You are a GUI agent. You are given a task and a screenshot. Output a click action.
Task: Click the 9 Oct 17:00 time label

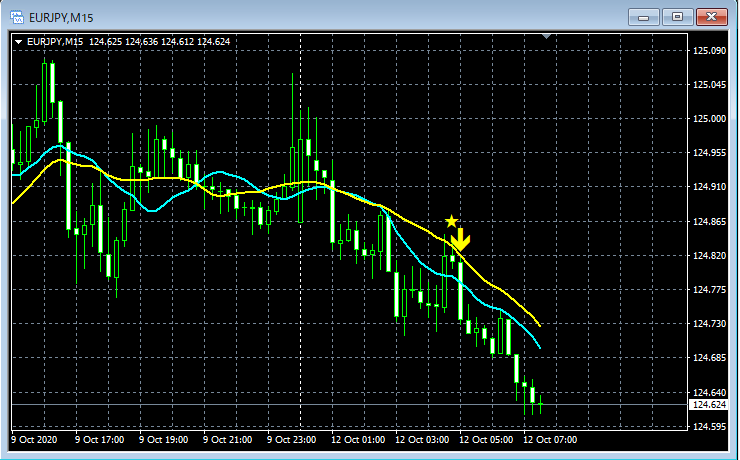point(100,440)
